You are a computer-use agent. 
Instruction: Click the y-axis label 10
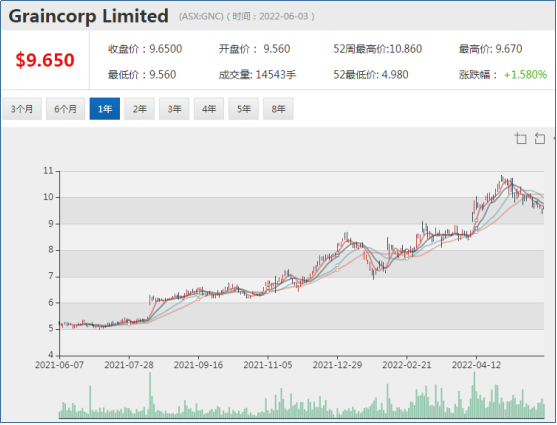click(x=48, y=197)
